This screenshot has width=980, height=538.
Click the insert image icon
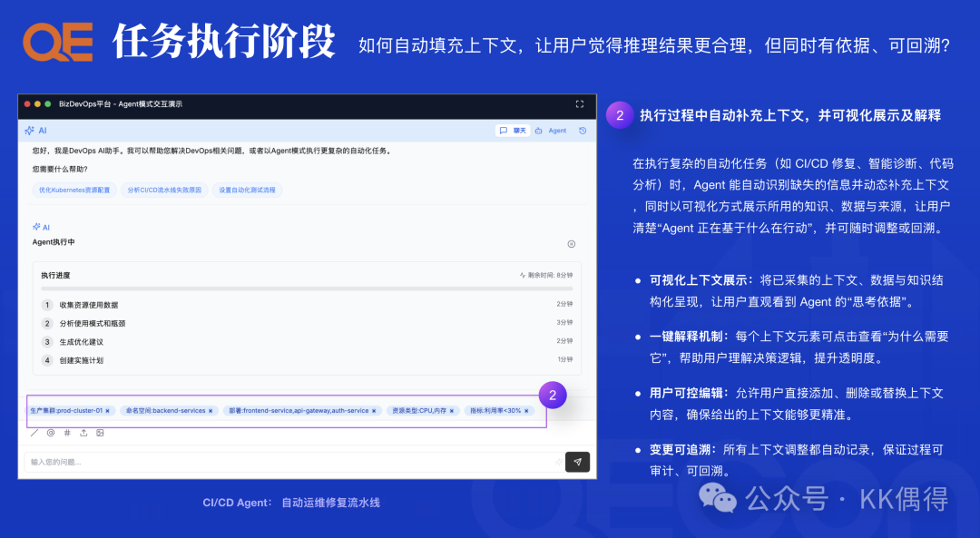tap(100, 433)
